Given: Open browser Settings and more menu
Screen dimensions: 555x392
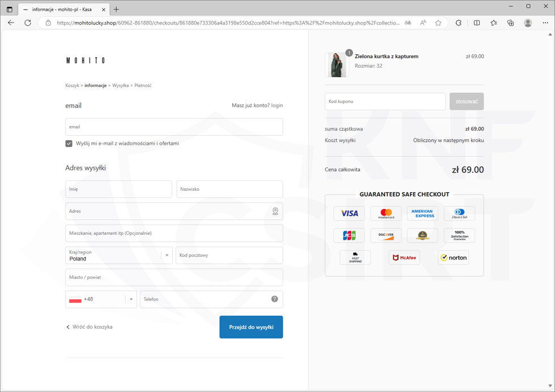Looking at the screenshot, I should click(545, 23).
